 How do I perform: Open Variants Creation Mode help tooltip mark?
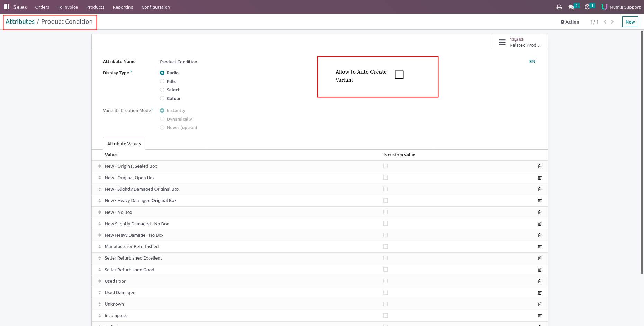(x=153, y=109)
